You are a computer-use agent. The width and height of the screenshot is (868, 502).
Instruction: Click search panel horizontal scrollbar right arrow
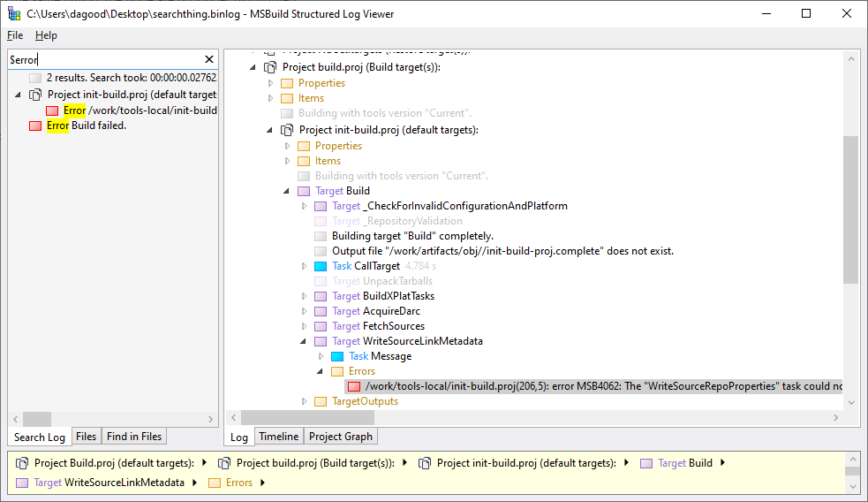[210, 420]
